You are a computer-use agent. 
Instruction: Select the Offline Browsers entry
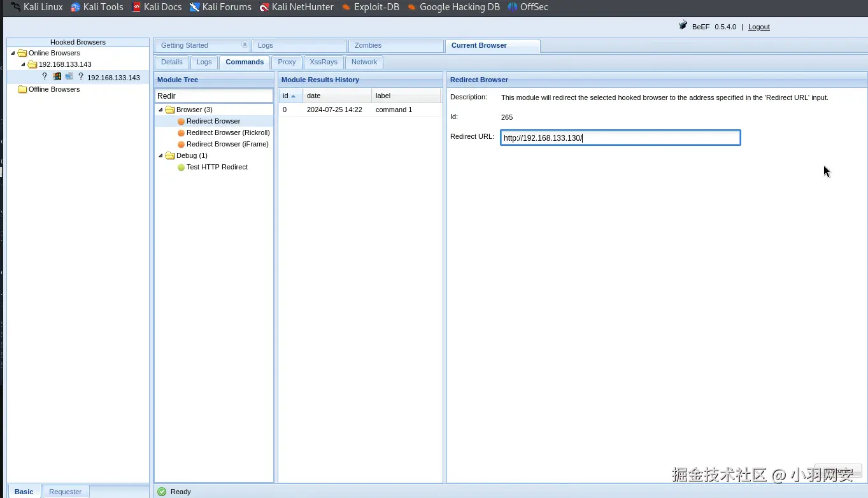pos(54,89)
